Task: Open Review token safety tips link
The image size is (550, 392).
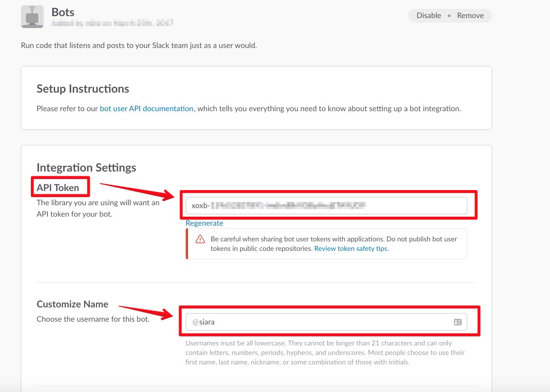Action: 351,249
